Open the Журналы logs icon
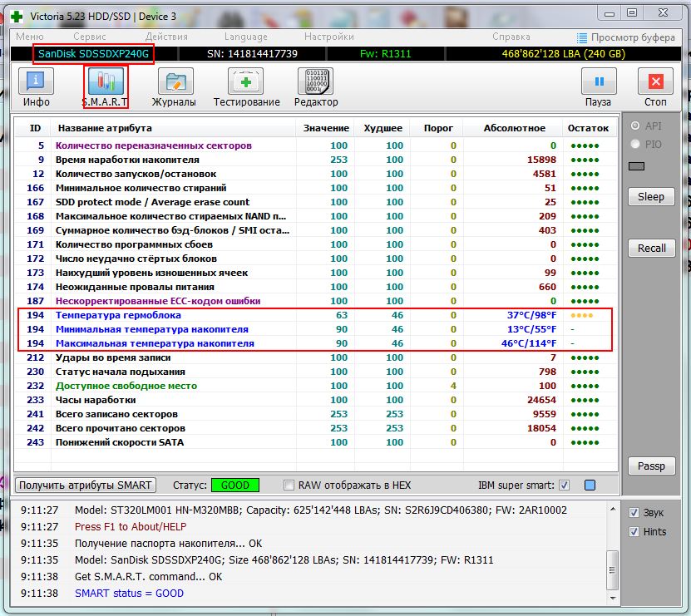This screenshot has height=616, width=691. point(175,81)
